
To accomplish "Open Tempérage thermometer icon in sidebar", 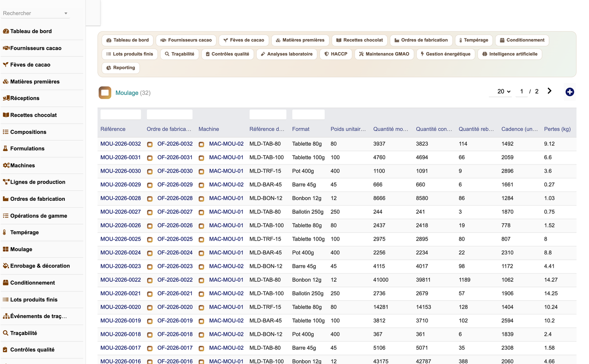I will point(5,232).
